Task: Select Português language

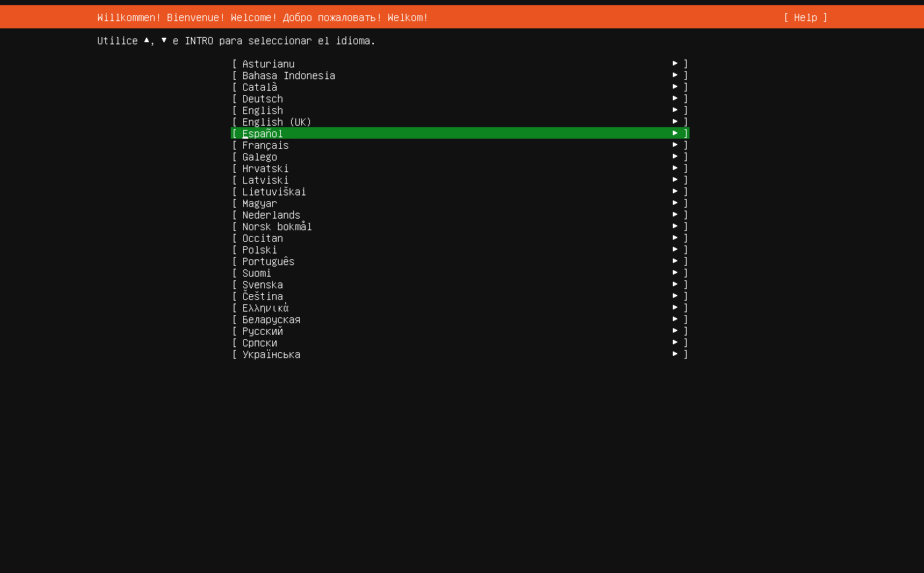Action: pyautogui.click(x=460, y=261)
